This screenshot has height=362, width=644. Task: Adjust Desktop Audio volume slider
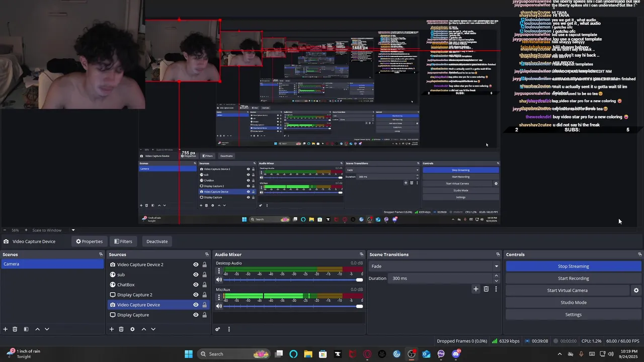(359, 280)
